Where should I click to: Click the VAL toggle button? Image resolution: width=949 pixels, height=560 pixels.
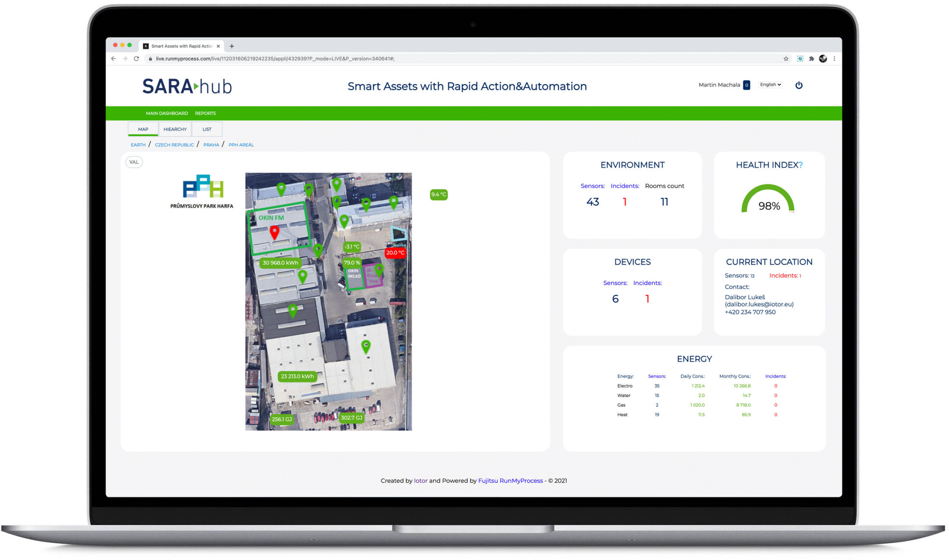[133, 162]
